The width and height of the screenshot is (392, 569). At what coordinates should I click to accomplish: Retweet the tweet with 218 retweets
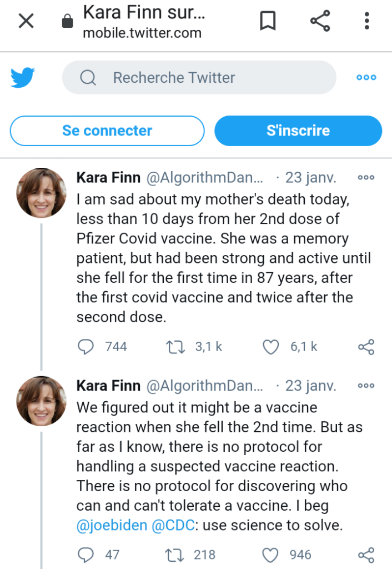pos(175,555)
